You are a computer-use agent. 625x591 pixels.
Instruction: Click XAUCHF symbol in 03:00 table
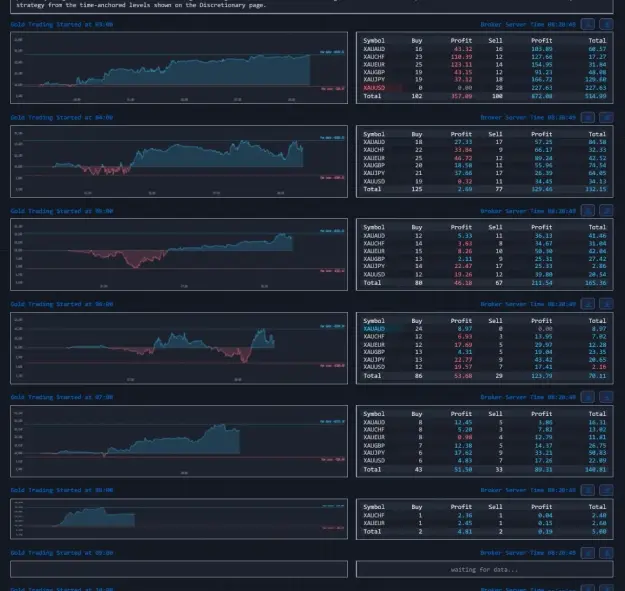pyautogui.click(x=374, y=57)
